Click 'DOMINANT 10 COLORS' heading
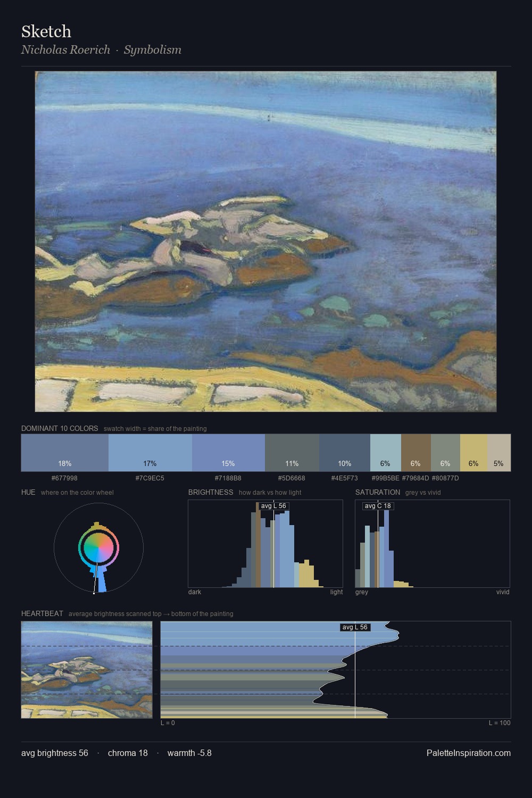 tap(60, 428)
